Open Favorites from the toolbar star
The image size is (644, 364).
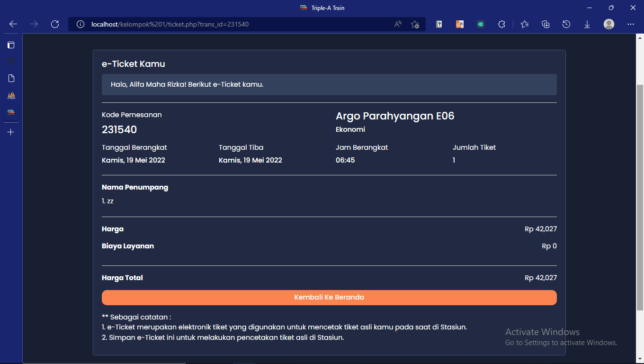(525, 24)
